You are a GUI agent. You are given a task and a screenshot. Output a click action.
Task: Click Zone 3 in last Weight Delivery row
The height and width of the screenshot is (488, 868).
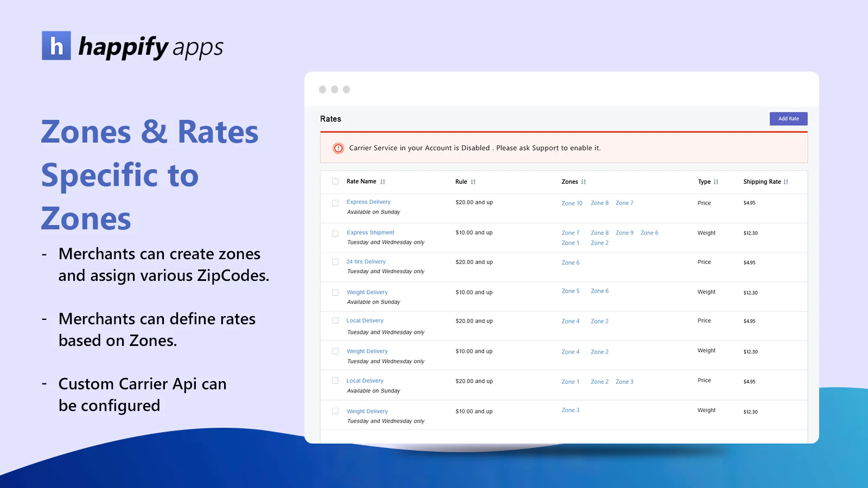(x=570, y=410)
